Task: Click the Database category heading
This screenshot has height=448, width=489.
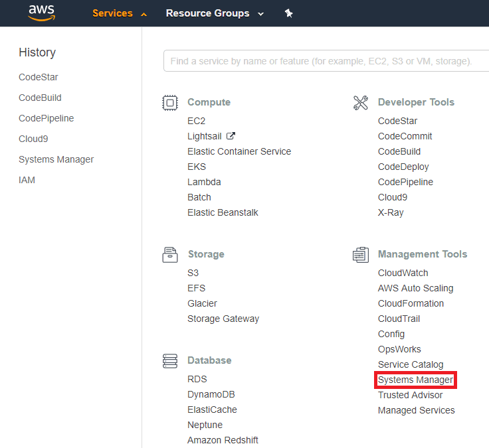Action: click(209, 360)
